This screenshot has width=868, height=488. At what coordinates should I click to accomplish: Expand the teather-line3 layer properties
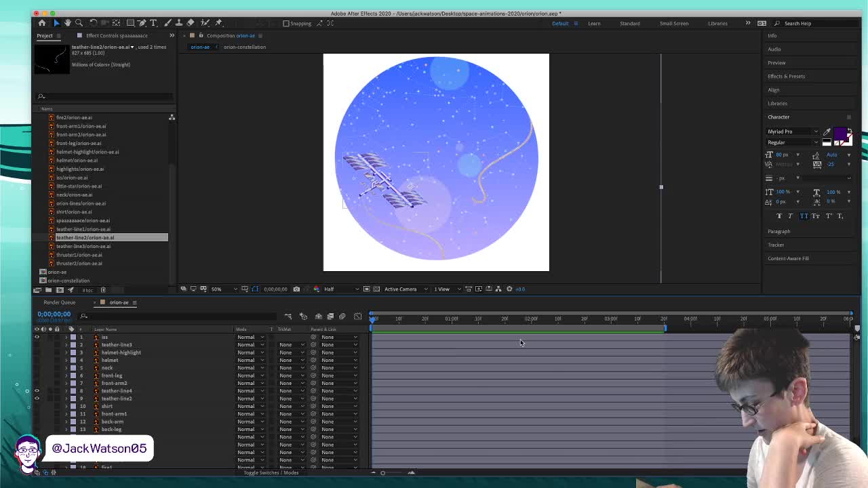click(x=66, y=345)
